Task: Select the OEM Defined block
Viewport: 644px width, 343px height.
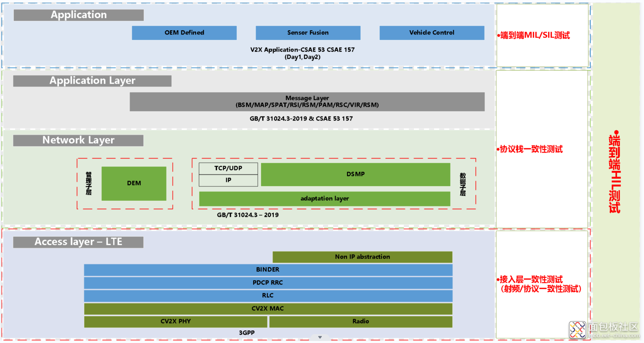Action: (184, 33)
